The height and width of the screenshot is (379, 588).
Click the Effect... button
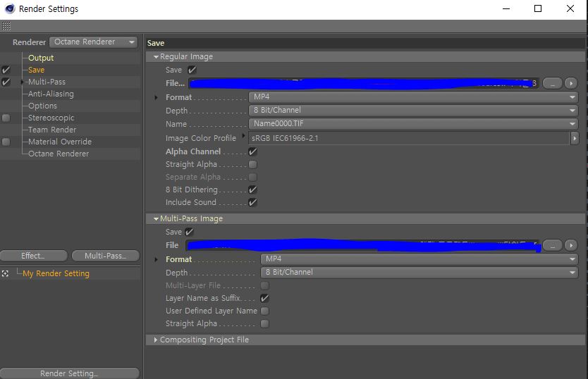[x=34, y=256]
